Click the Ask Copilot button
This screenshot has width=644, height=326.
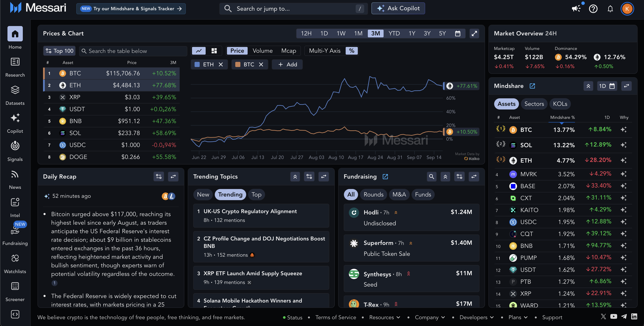tap(398, 9)
